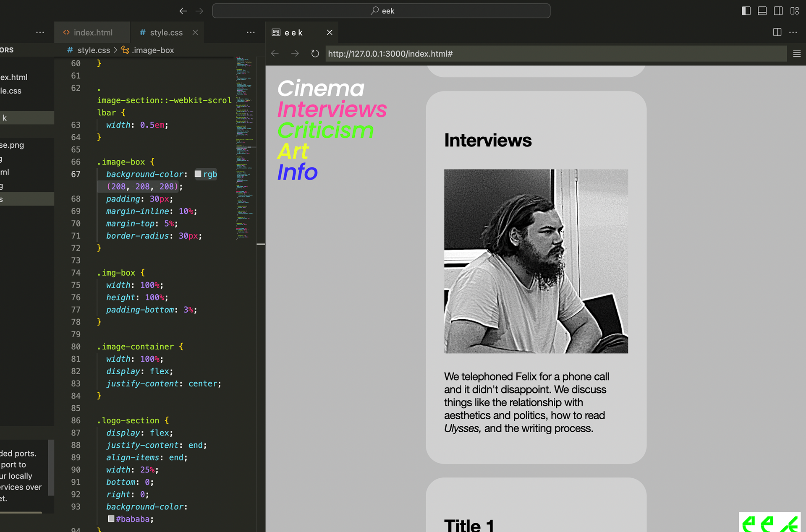Close the 'eek' preview tab
This screenshot has width=806, height=532.
pos(330,32)
